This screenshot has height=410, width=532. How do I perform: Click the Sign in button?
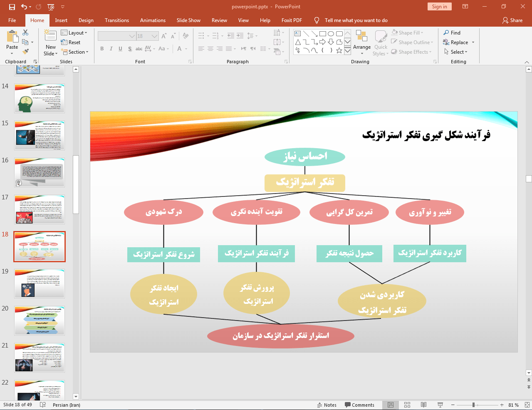click(439, 7)
